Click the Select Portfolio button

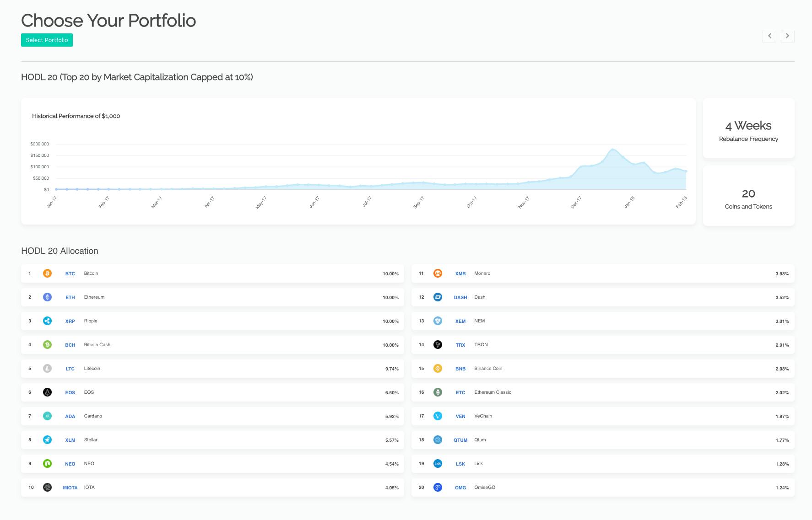coord(47,40)
